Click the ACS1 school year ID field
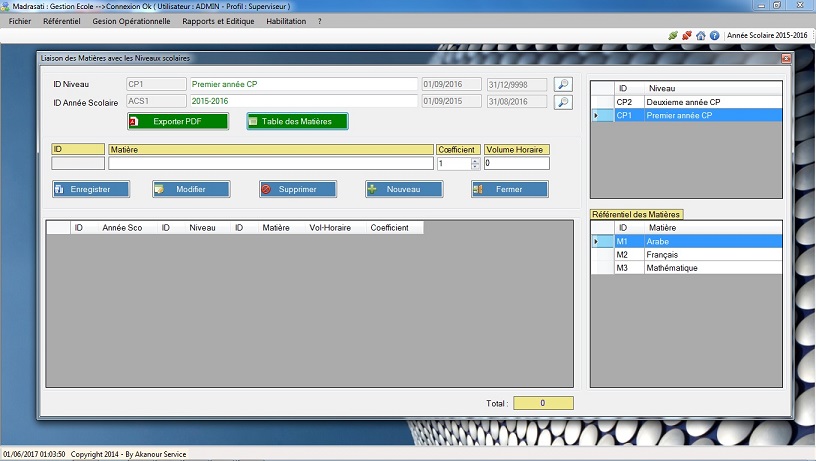The height and width of the screenshot is (461, 816). tap(156, 101)
